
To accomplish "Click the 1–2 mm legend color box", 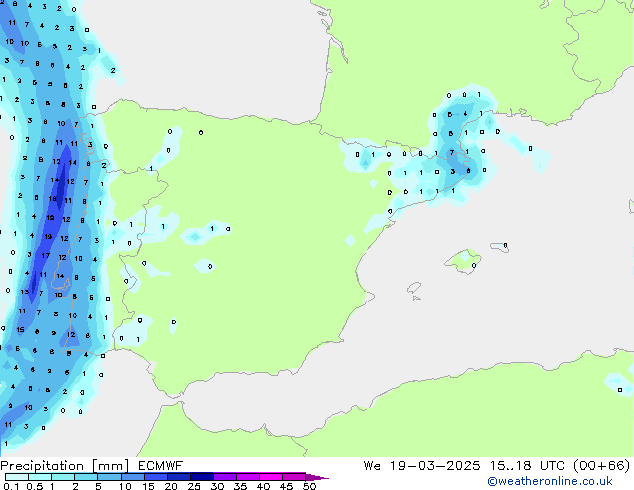I will (x=63, y=477).
